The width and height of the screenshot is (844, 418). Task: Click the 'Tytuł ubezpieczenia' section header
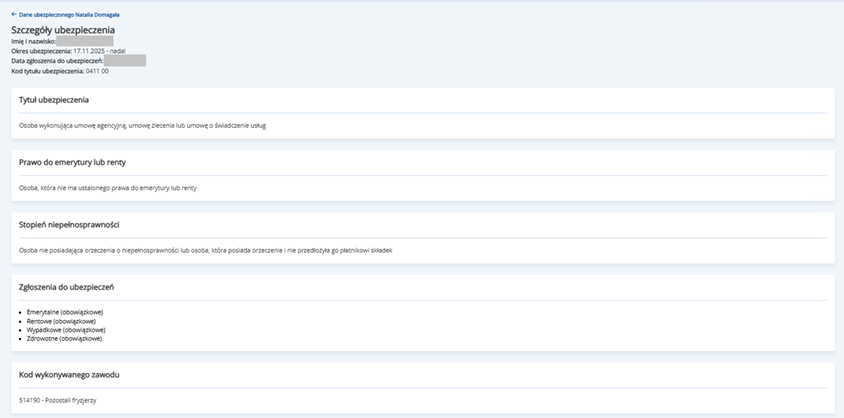54,100
